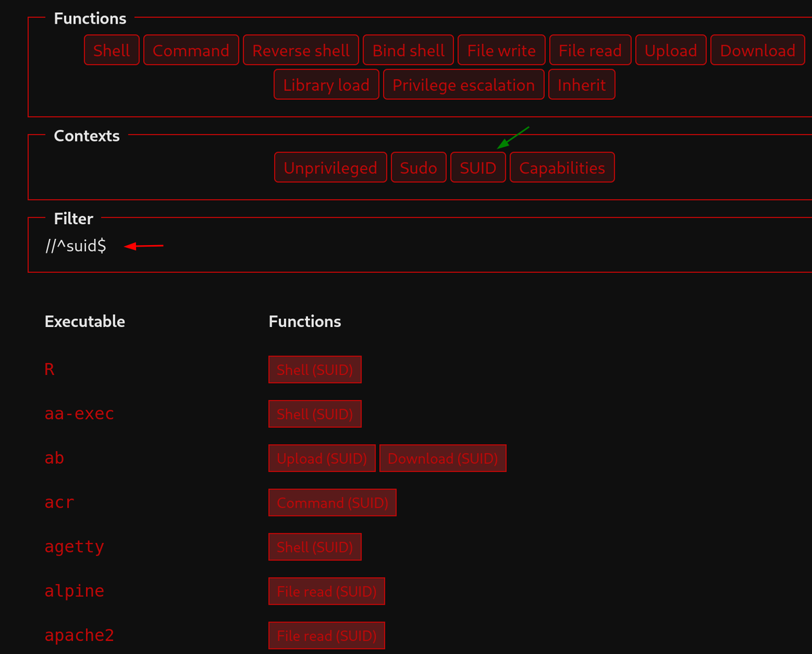
Task: Open the R executable page
Action: 49,370
